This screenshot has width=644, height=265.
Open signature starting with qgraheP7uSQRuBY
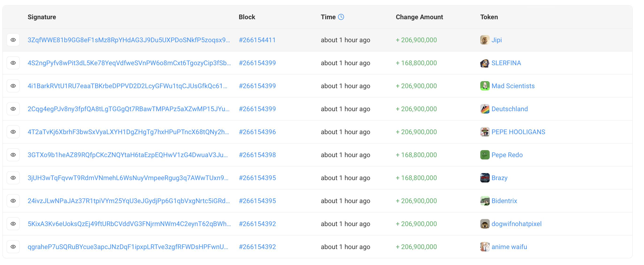(128, 247)
